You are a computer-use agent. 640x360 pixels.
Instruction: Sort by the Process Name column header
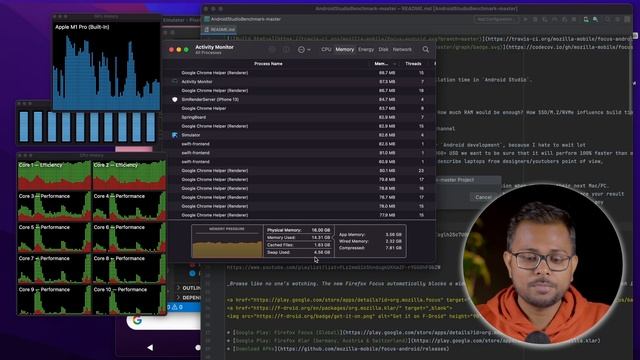pos(268,64)
